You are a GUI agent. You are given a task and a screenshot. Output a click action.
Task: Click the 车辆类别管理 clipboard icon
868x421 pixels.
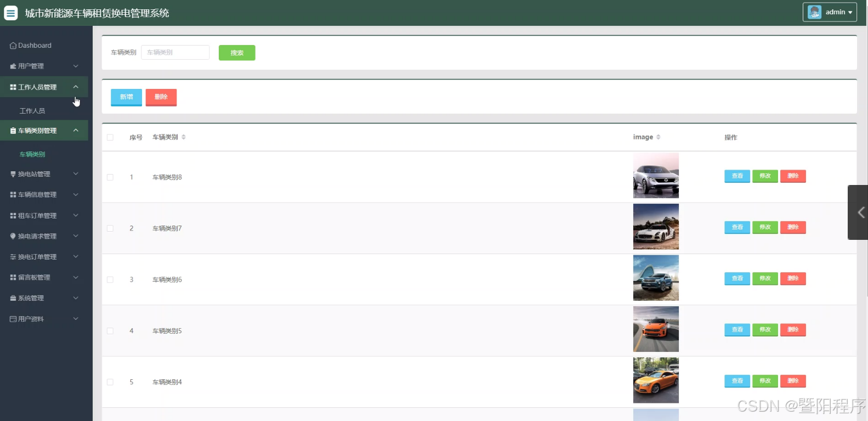13,131
